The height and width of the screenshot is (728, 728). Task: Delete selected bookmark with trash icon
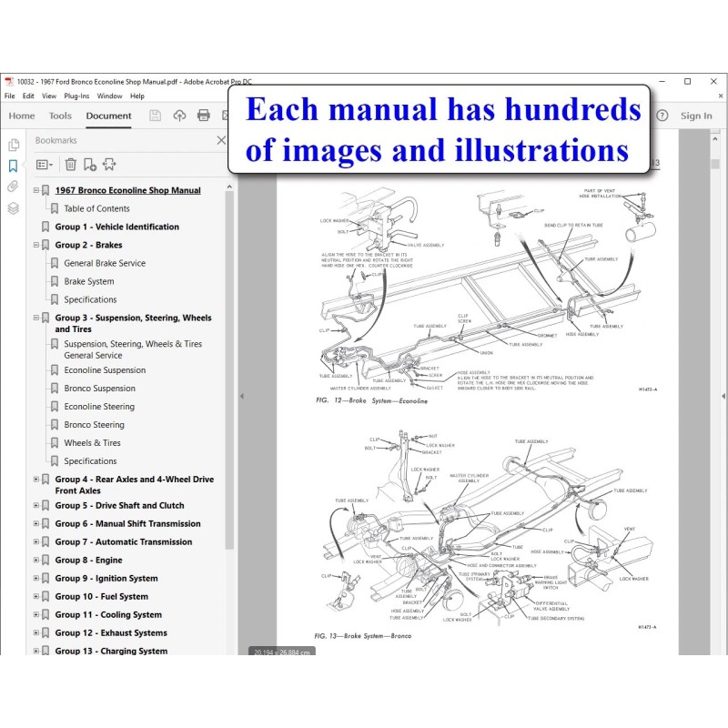point(70,165)
